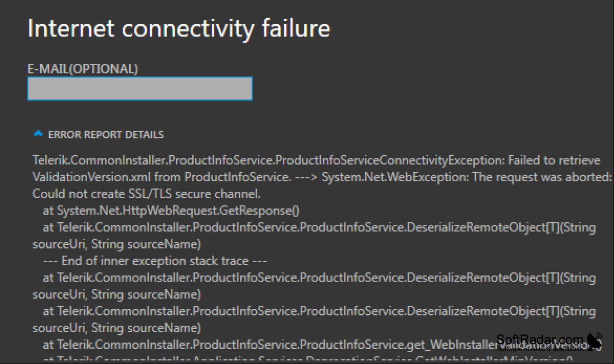This screenshot has width=614, height=364.
Task: Click the ERROR REPORT DETAILS label
Action: 106,135
